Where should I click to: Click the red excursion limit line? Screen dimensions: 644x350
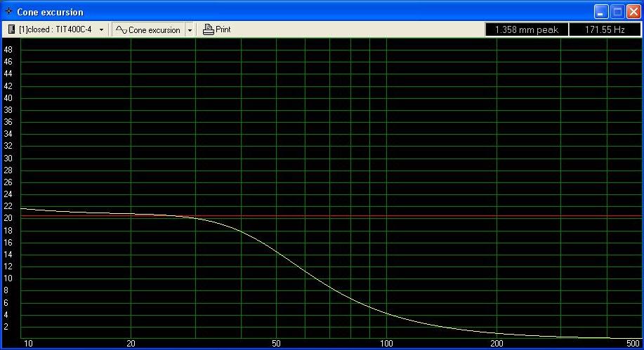[421, 216]
